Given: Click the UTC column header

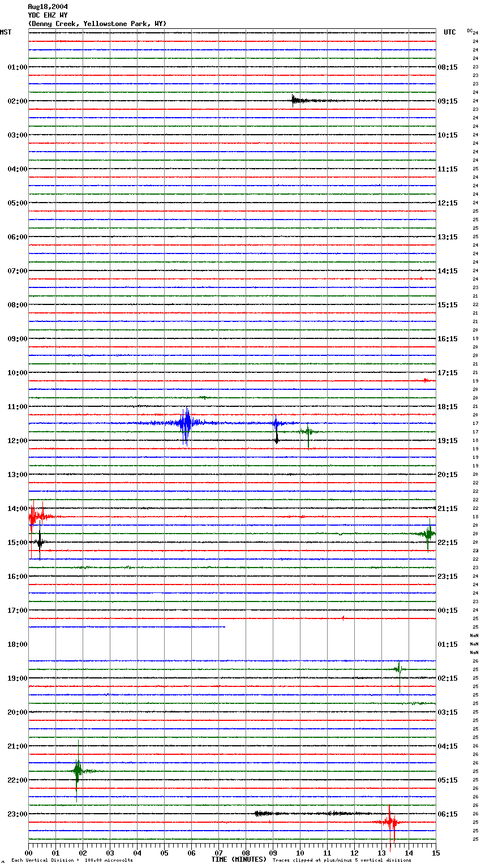Looking at the screenshot, I should [x=450, y=32].
